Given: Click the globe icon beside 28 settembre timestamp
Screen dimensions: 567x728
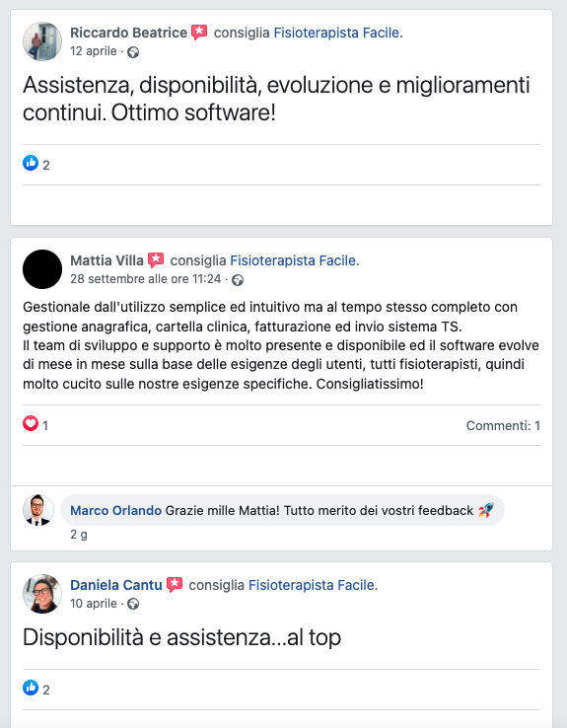Looking at the screenshot, I should pos(238,280).
